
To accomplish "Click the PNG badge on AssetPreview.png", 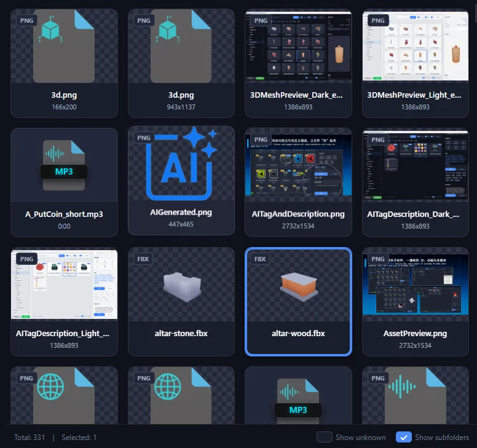I will tap(378, 259).
